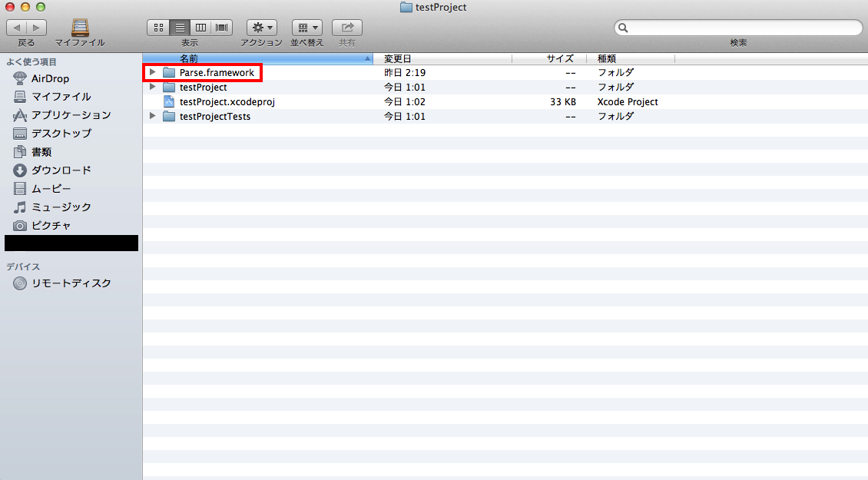Screen dimensions: 868x480
Task: Select the Parse.framework folder icon
Action: [169, 72]
